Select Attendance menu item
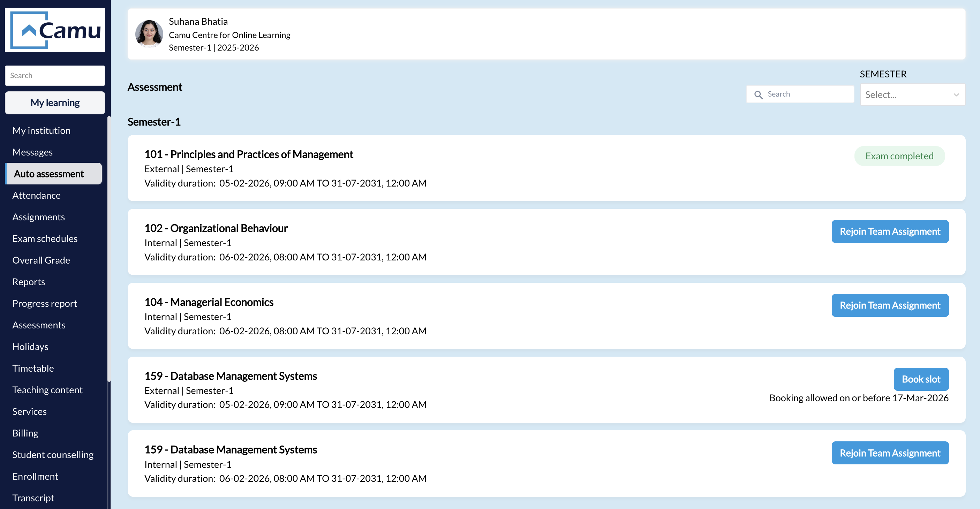 coord(36,195)
